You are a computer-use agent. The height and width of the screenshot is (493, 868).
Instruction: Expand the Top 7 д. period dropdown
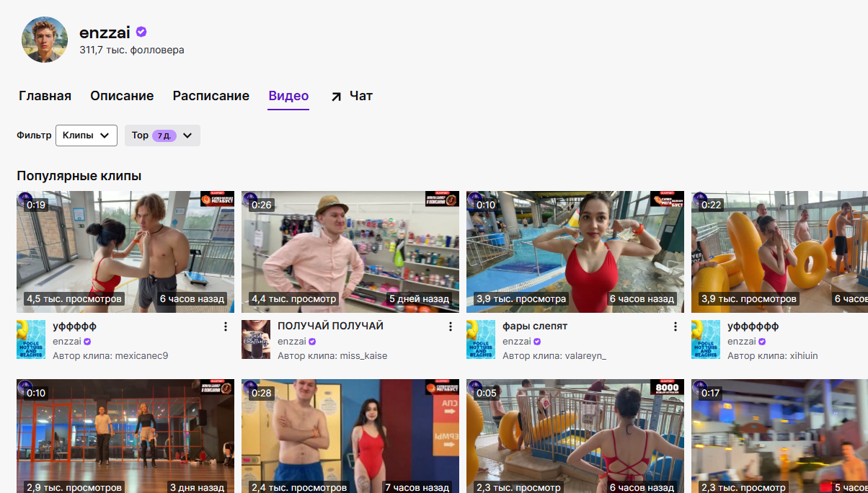coord(162,136)
